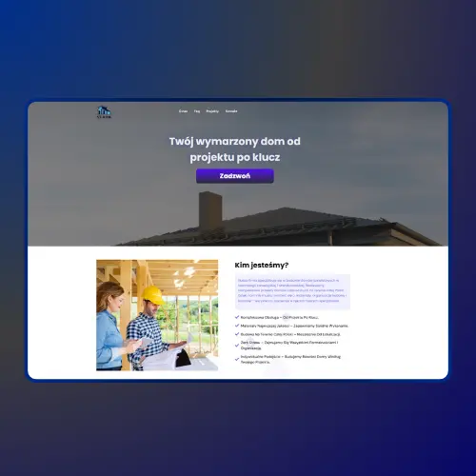This screenshot has height=476, width=476.
Task: Click checkmark beside Indywidualne Podejście
Action: point(237,359)
